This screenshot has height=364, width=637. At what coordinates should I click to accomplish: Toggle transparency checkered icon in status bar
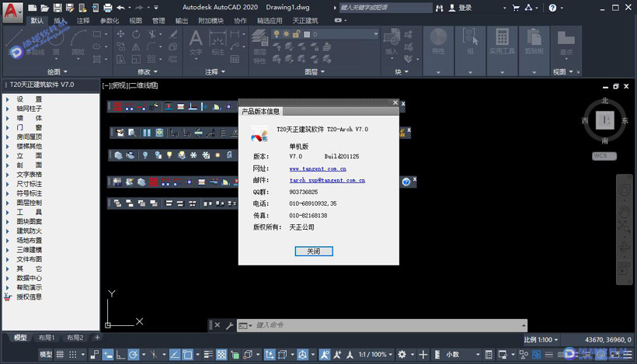221,355
